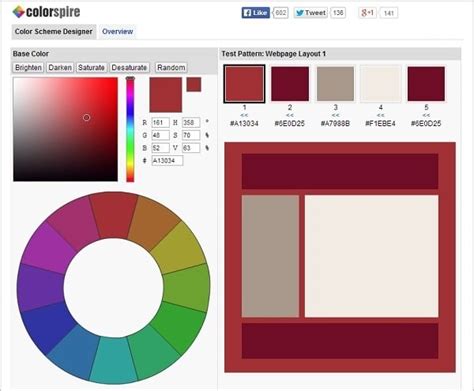Select scheme swatch 2 dark maroon

tap(290, 84)
